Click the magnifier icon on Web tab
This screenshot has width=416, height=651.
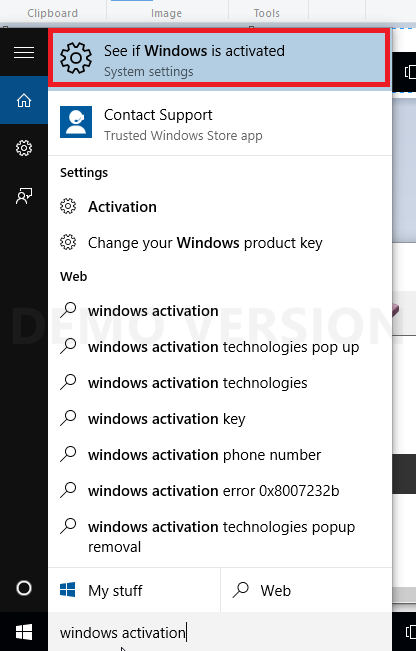coord(241,590)
